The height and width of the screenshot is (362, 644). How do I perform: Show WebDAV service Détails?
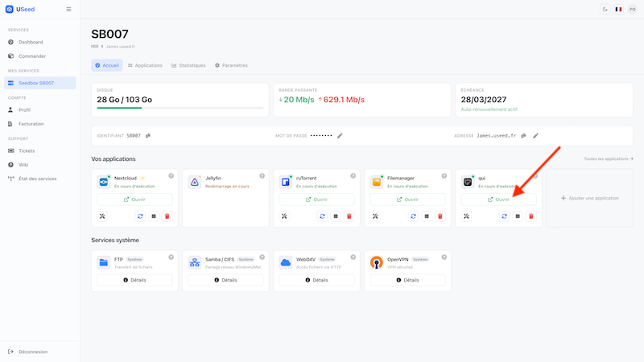[x=316, y=280]
